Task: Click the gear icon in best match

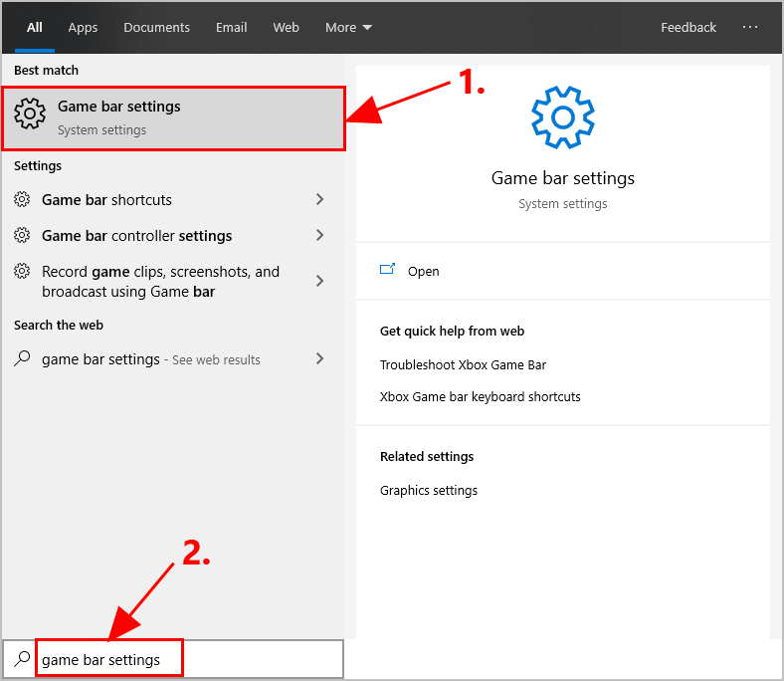Action: [x=30, y=113]
